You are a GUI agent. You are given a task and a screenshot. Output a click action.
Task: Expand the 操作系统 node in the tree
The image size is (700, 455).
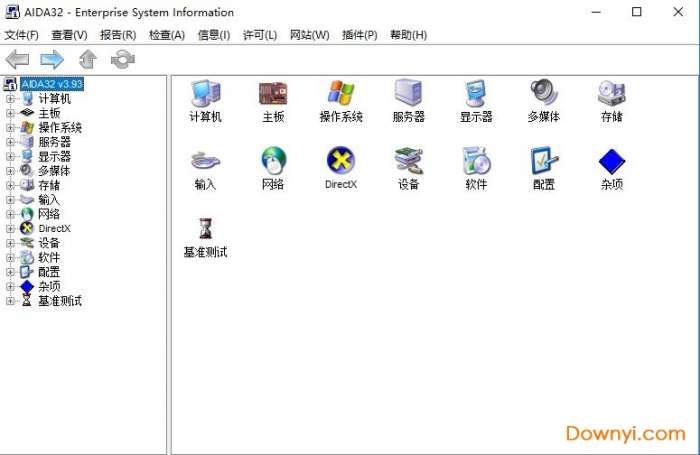(10, 127)
